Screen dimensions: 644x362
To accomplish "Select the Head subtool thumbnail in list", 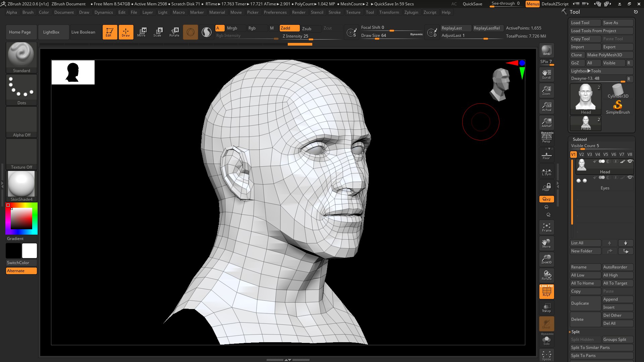I will click(x=582, y=165).
